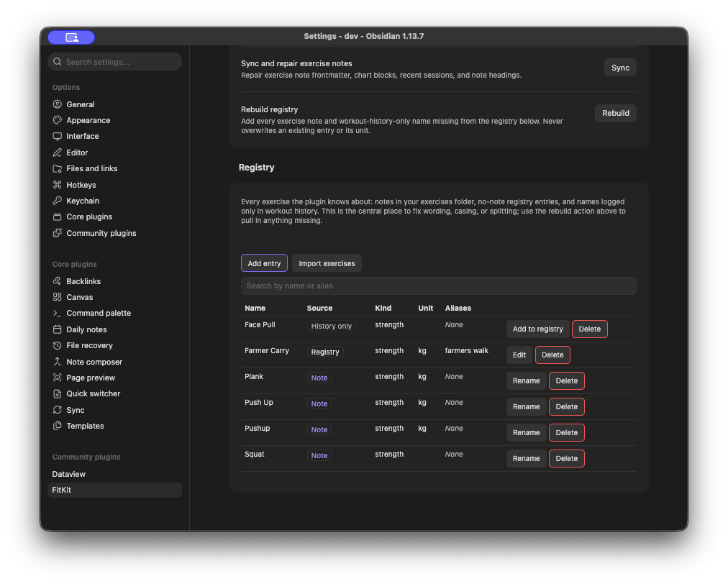Rename the Pushup exercise
This screenshot has height=584, width=728.
[x=526, y=433]
